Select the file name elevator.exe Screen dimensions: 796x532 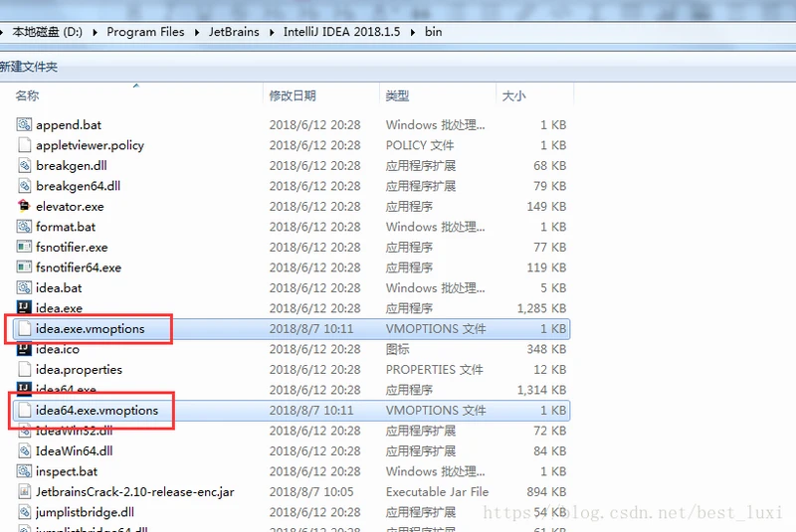[x=70, y=207]
